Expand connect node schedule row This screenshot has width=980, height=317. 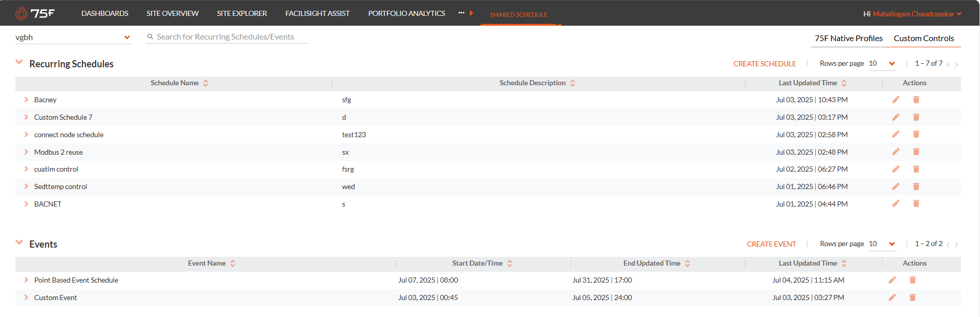pyautogui.click(x=26, y=135)
